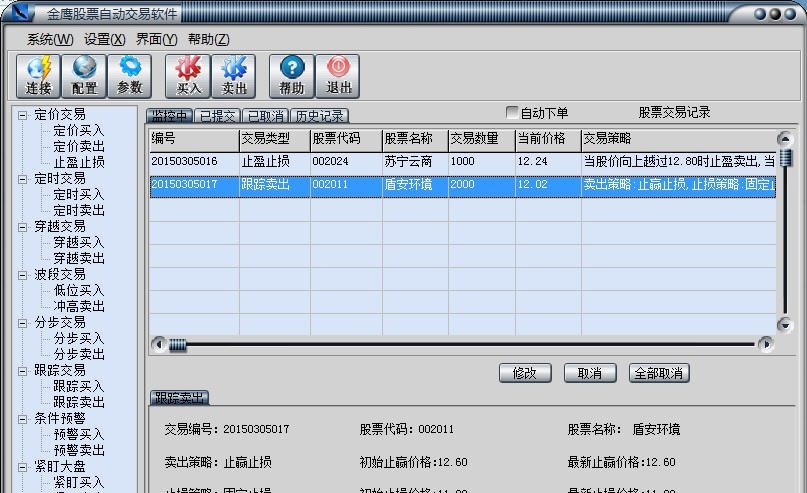Open the 帮助 (Help) question mark icon
The width and height of the screenshot is (807, 493).
(292, 75)
